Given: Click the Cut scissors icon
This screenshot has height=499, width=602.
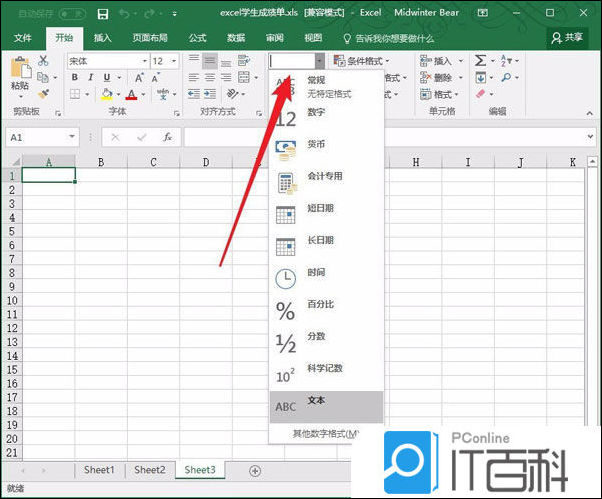Looking at the screenshot, I should pyautogui.click(x=43, y=61).
